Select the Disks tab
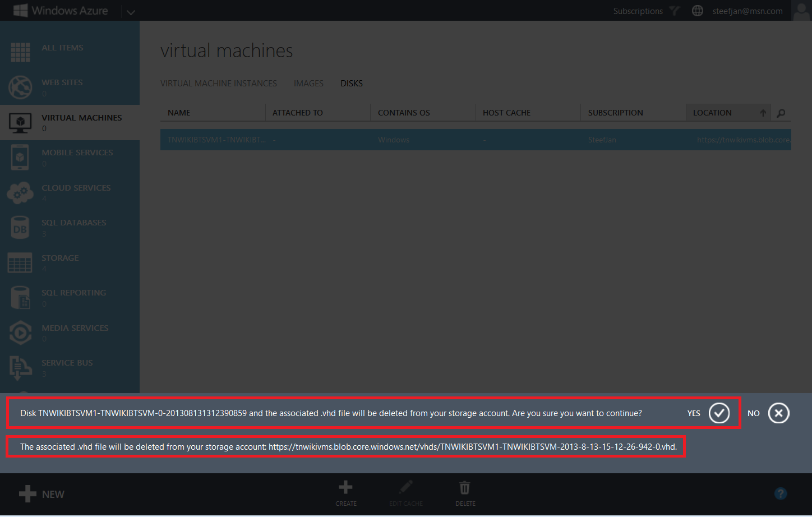The height and width of the screenshot is (517, 812). (x=352, y=84)
